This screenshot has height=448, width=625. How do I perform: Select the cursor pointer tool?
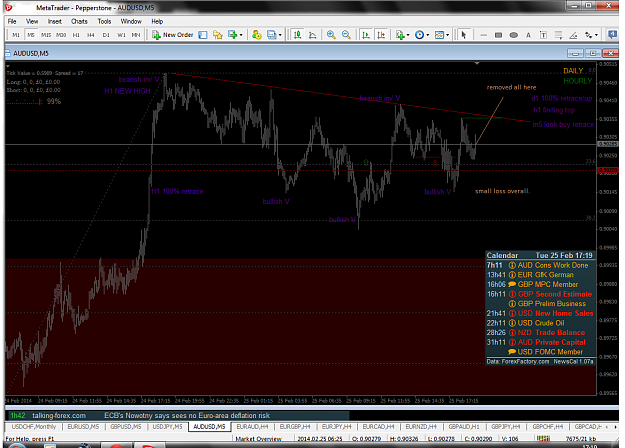click(x=463, y=35)
